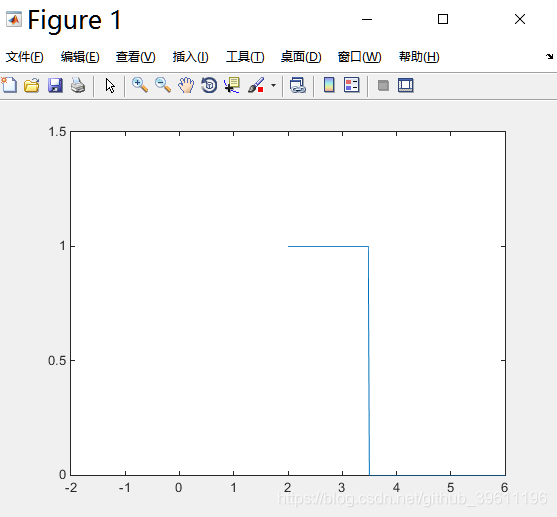Open the 工具(T) menu
The height and width of the screenshot is (517, 557).
click(x=245, y=57)
